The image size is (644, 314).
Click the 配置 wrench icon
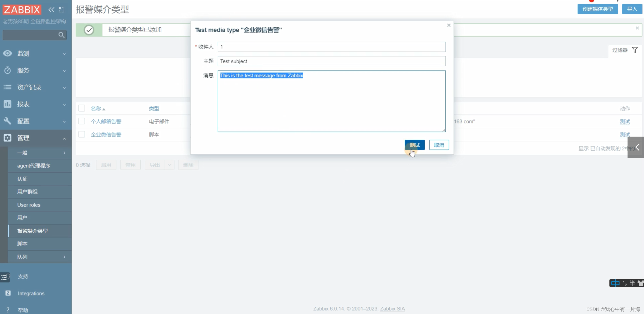pyautogui.click(x=8, y=121)
